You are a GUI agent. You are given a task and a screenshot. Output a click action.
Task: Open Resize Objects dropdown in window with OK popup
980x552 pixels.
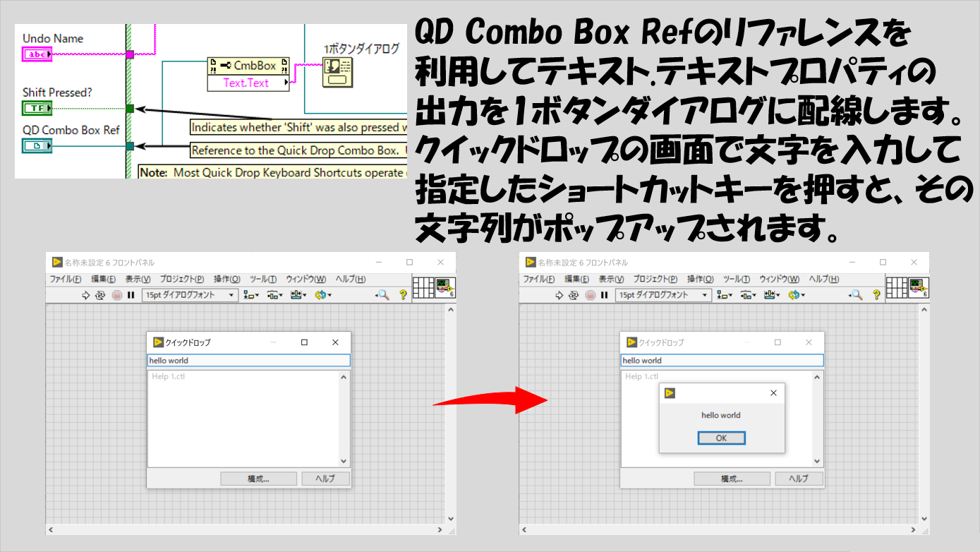772,295
